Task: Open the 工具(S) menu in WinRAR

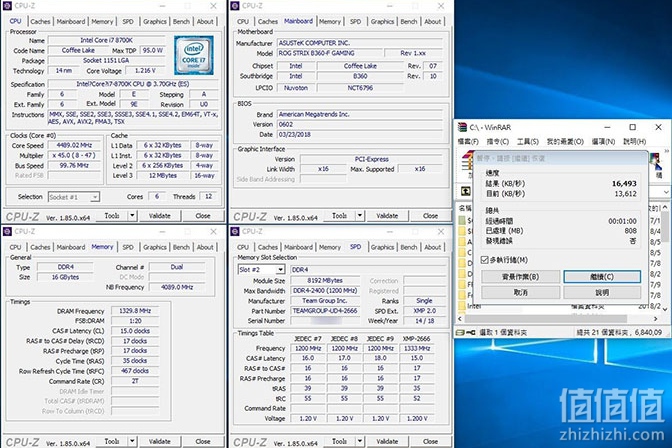Action: 528,141
